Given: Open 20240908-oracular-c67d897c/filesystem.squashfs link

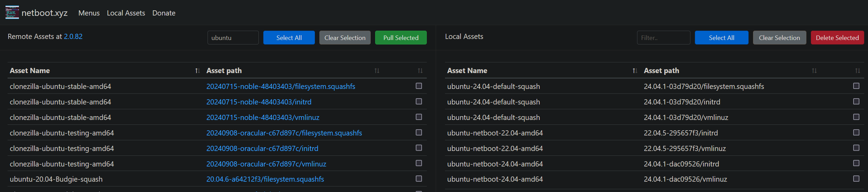Looking at the screenshot, I should click(284, 133).
